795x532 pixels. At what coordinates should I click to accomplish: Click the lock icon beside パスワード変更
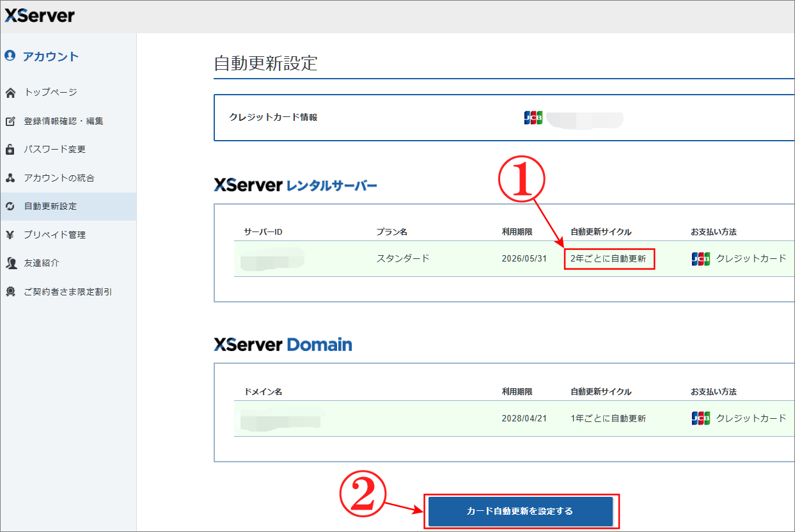click(10, 149)
